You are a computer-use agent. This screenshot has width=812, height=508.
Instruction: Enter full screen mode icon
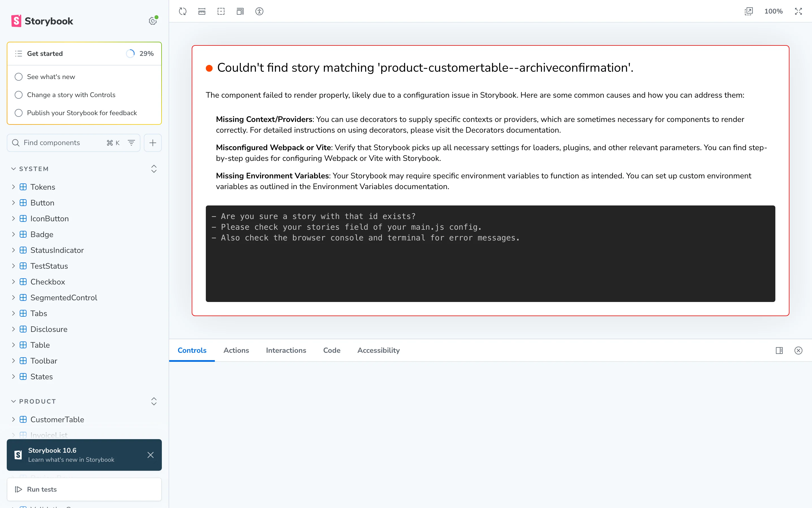pyautogui.click(x=798, y=11)
